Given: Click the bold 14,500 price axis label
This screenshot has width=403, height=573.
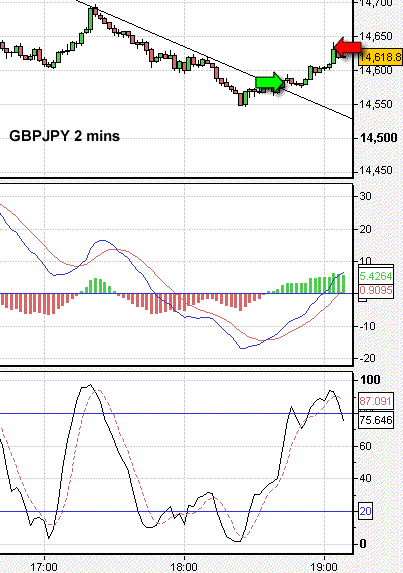Looking at the screenshot, I should pyautogui.click(x=378, y=138).
